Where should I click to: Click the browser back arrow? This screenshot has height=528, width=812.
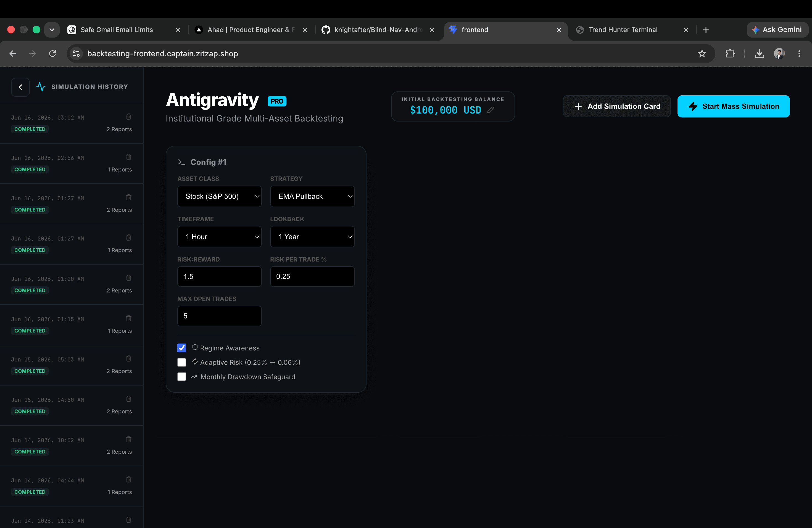13,54
